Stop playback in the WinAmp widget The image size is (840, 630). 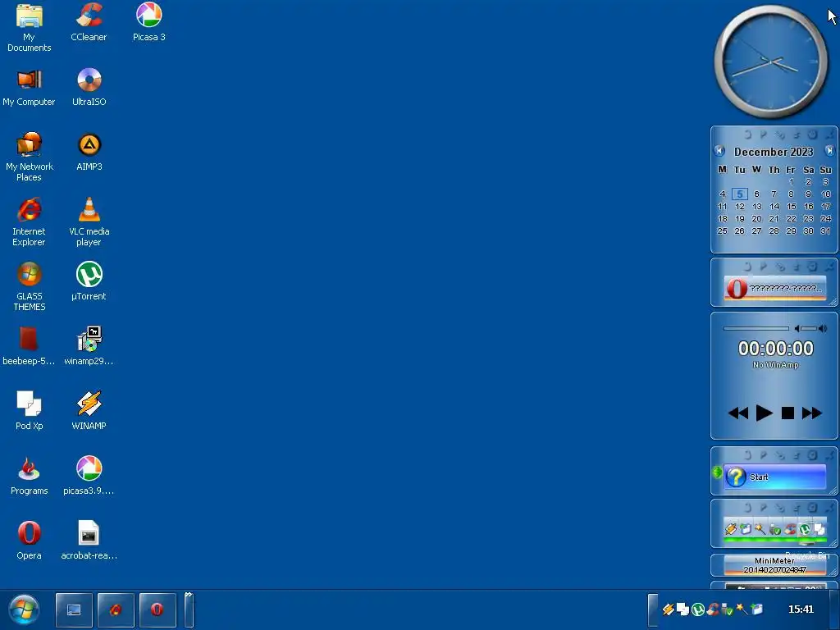tap(787, 413)
